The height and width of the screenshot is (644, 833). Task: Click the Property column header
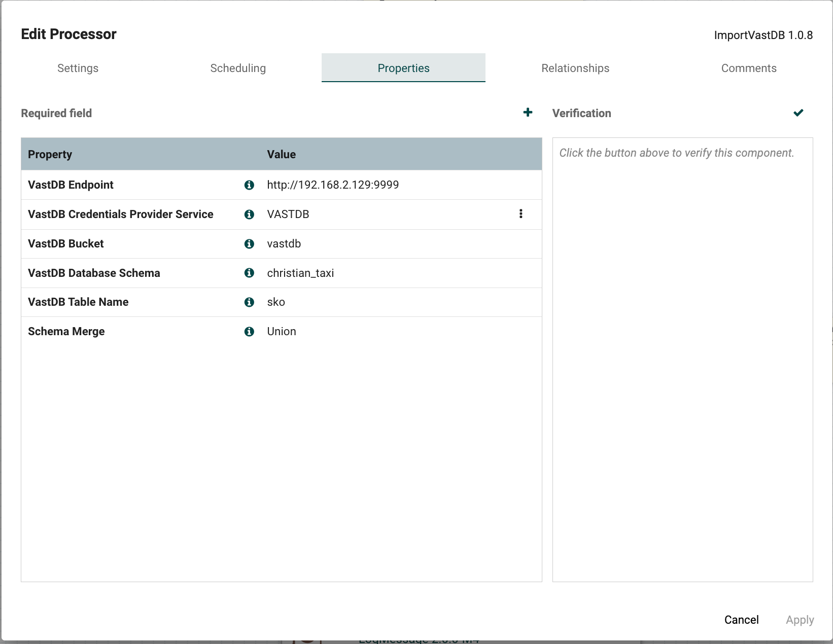click(50, 155)
